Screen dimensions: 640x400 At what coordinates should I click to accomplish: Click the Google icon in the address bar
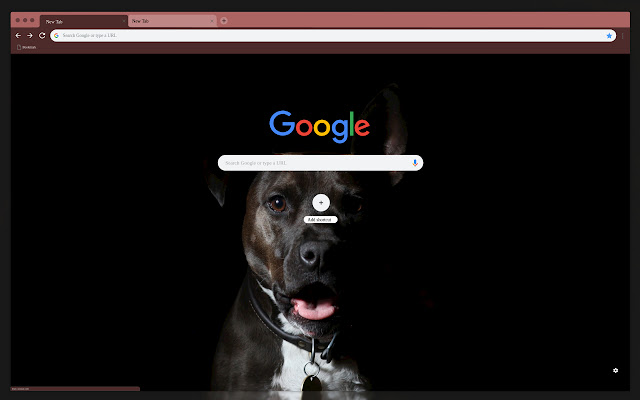coord(56,36)
